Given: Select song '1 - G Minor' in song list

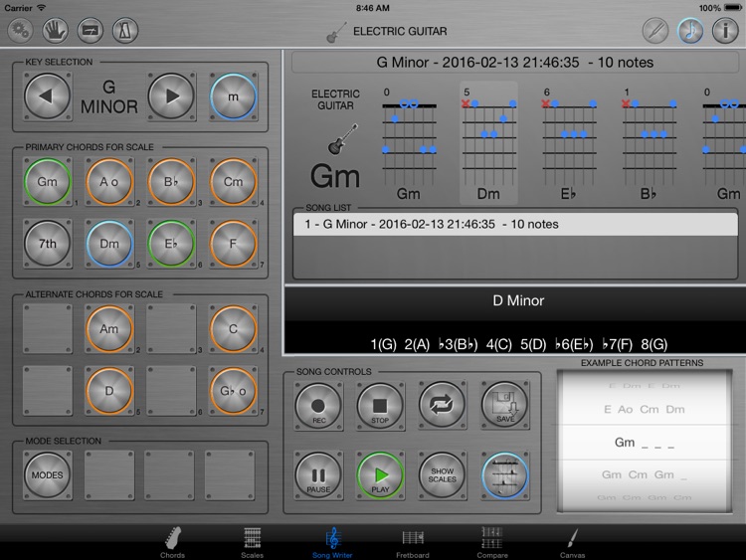Looking at the screenshot, I should pyautogui.click(x=515, y=224).
